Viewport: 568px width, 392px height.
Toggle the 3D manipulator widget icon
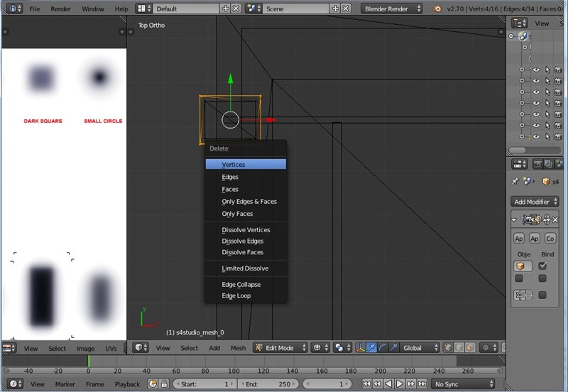tap(360, 348)
